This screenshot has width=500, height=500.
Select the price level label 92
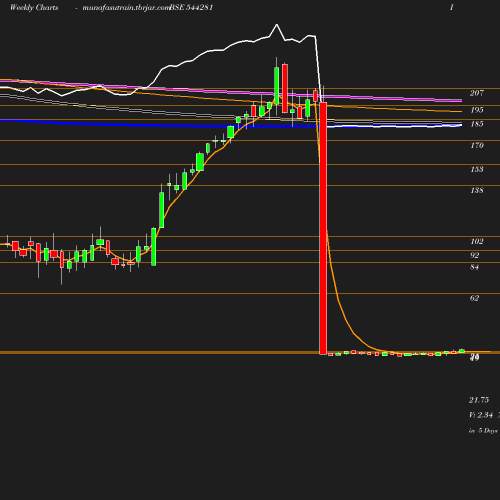tap(474, 255)
